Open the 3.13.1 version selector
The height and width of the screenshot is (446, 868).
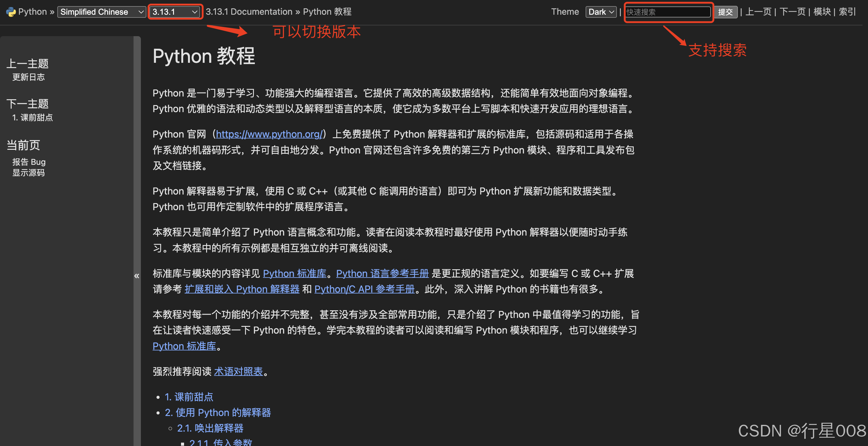click(x=175, y=12)
